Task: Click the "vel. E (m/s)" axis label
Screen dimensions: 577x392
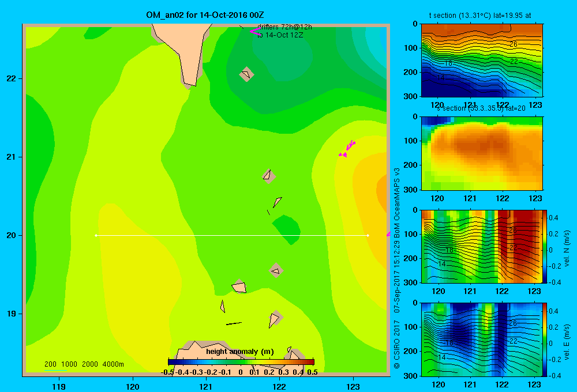Action: [x=567, y=342]
